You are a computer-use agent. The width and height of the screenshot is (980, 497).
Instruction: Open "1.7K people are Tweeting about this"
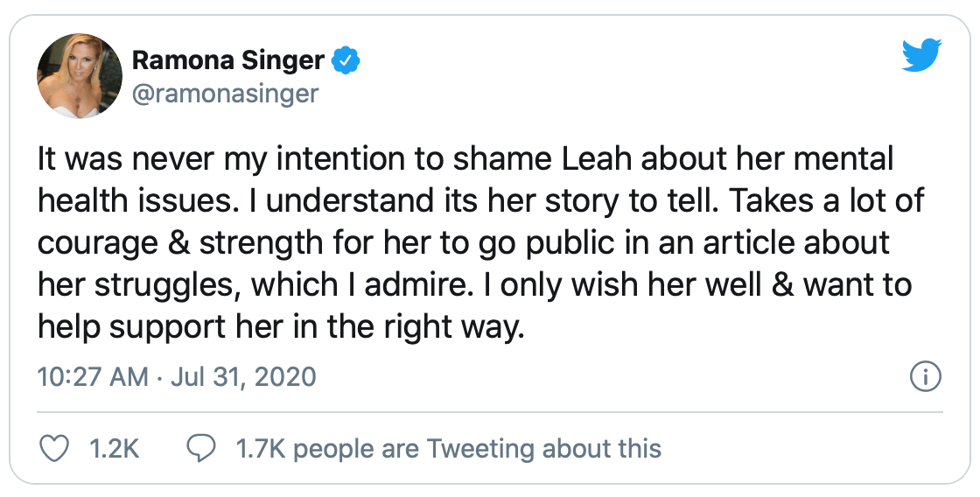point(449,450)
